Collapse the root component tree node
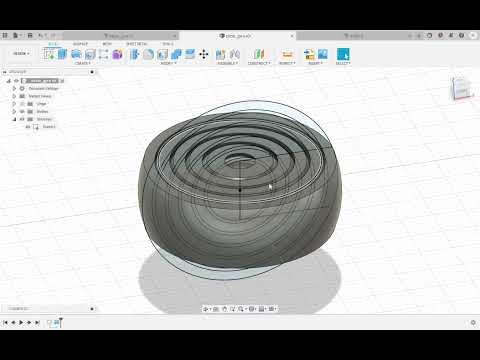This screenshot has width=480, height=360. tap(9, 81)
